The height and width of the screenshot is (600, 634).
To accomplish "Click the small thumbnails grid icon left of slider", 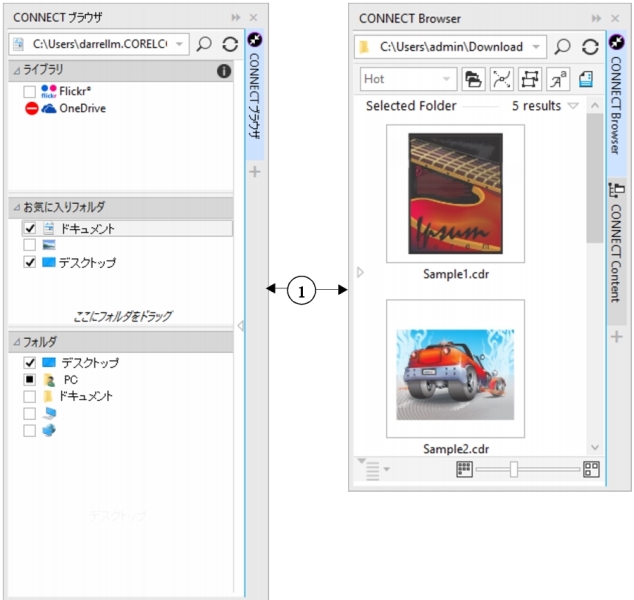I will coord(464,469).
